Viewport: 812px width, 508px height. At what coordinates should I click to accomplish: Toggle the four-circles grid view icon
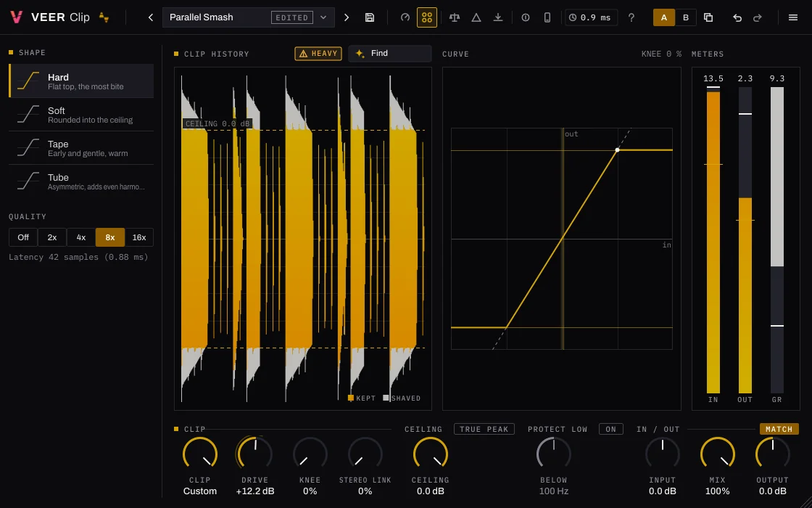pos(427,17)
